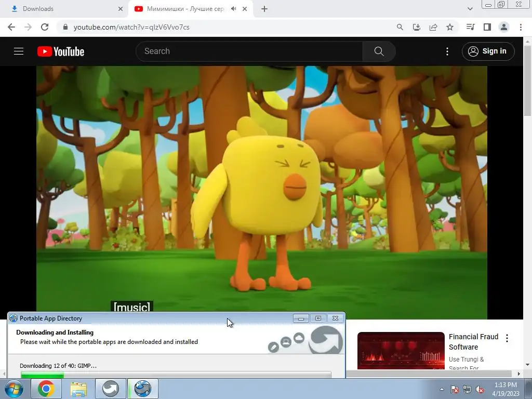Click the vertical scrollbar down arrow
Viewport: 532px width, 399px height.
point(528,365)
